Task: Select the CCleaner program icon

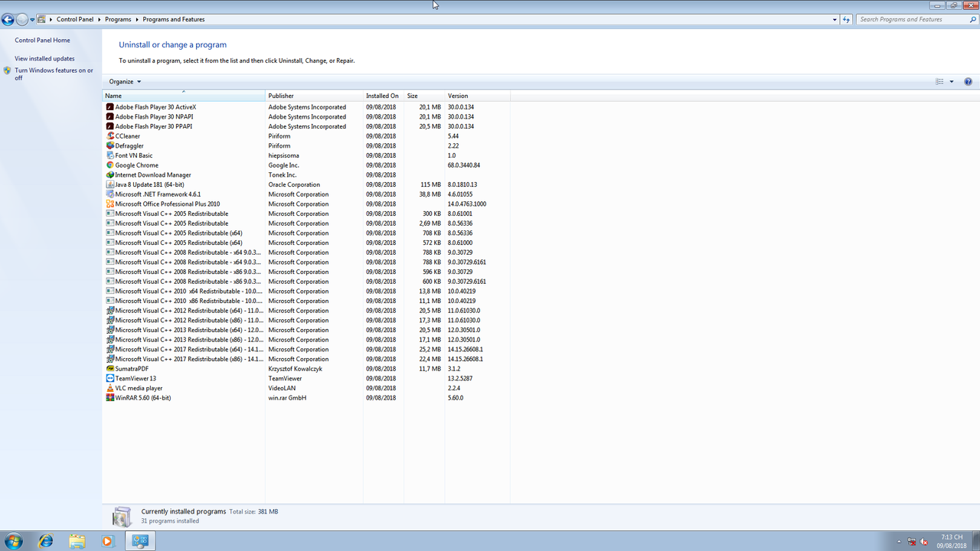Action: (110, 136)
